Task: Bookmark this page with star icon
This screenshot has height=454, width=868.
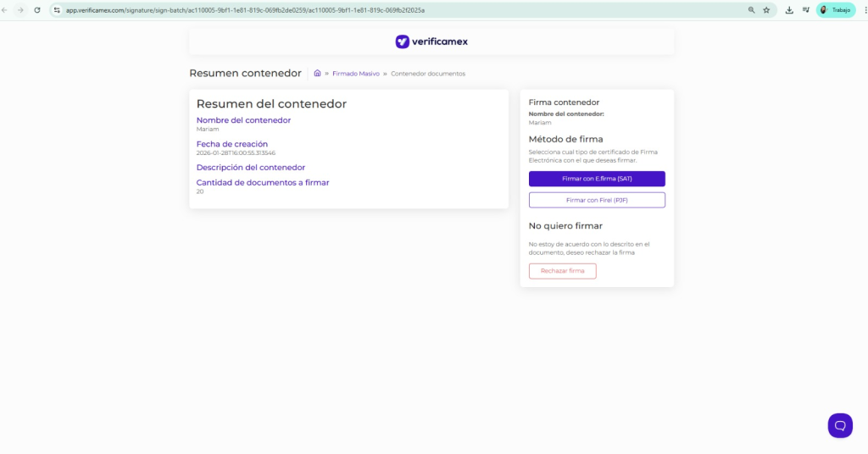Action: [766, 10]
